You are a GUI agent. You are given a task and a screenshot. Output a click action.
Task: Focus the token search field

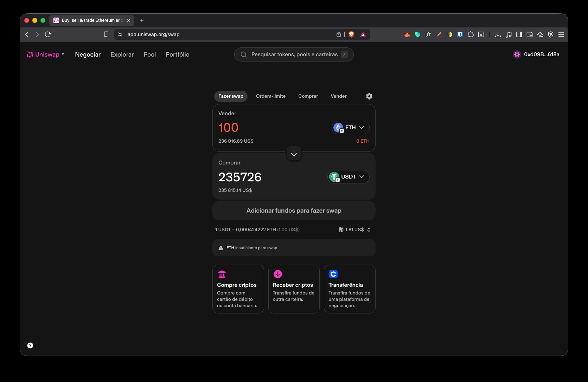tap(294, 54)
